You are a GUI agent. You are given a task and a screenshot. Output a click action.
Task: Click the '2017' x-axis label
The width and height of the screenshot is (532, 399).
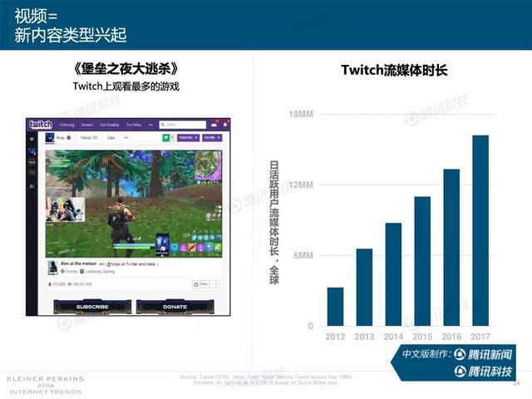point(480,337)
